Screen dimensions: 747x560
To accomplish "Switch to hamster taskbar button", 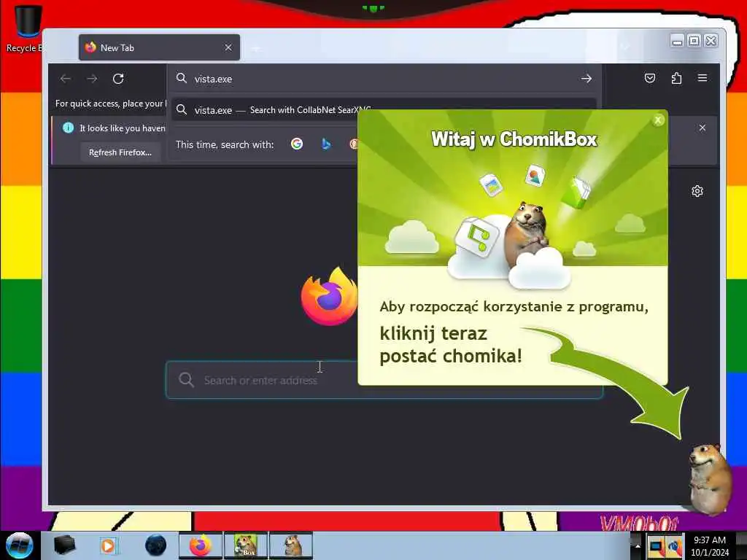I will (291, 545).
